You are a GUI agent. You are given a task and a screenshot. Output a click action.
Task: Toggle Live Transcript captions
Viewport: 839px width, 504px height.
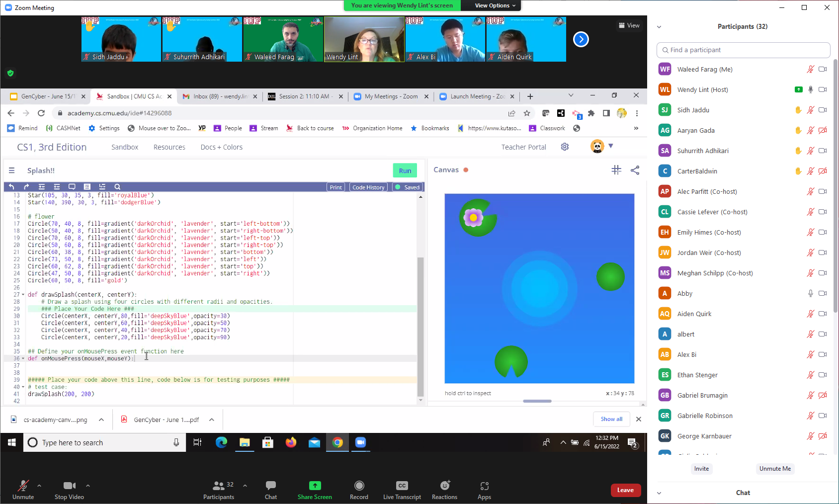point(402,490)
